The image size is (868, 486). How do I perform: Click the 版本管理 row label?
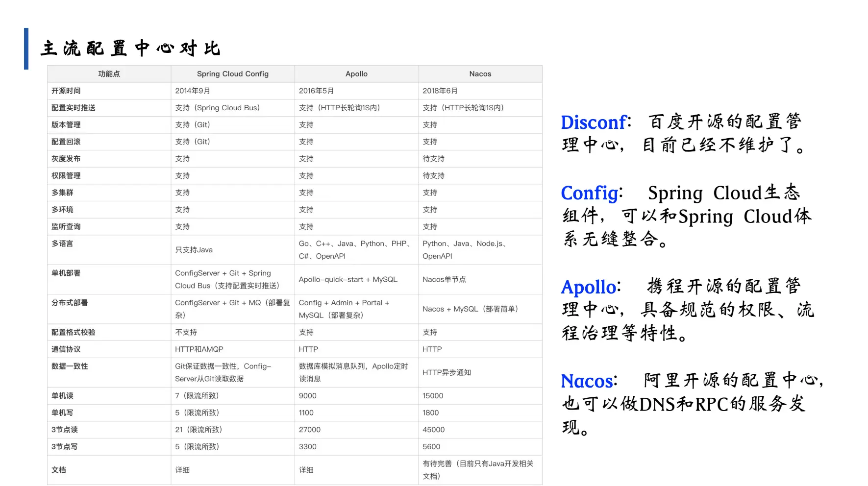click(66, 125)
